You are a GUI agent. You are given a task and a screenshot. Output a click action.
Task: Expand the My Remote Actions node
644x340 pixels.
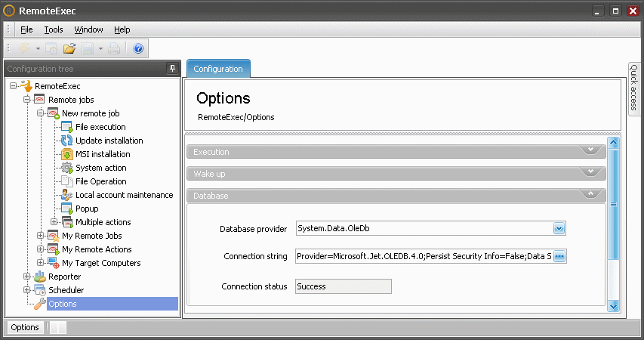[40, 249]
